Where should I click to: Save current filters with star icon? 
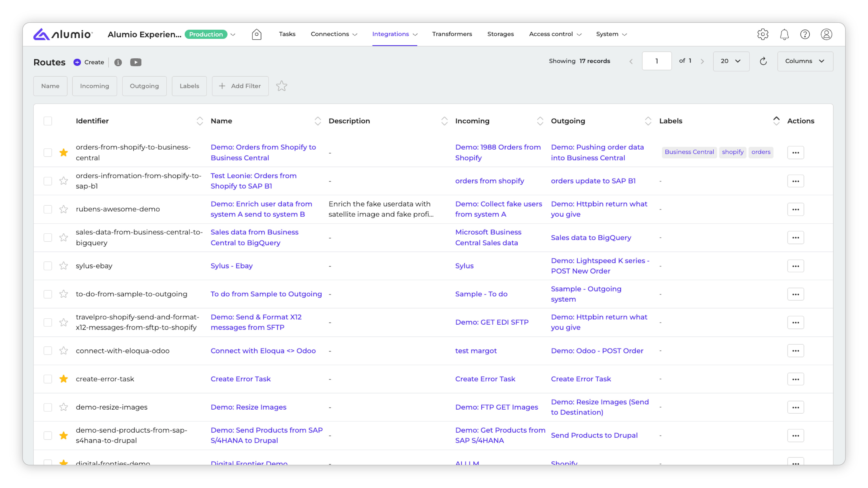[281, 86]
